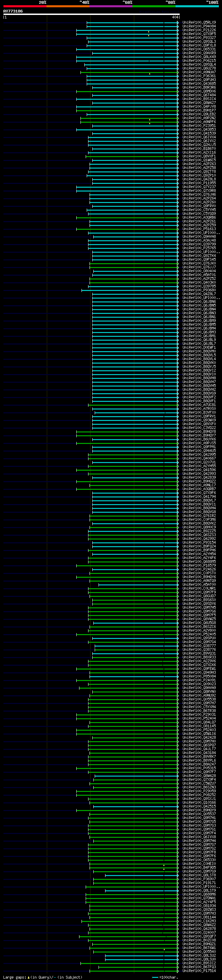
Task: Select the UniRef100_Q9AXR9 label
Action: point(199,53)
